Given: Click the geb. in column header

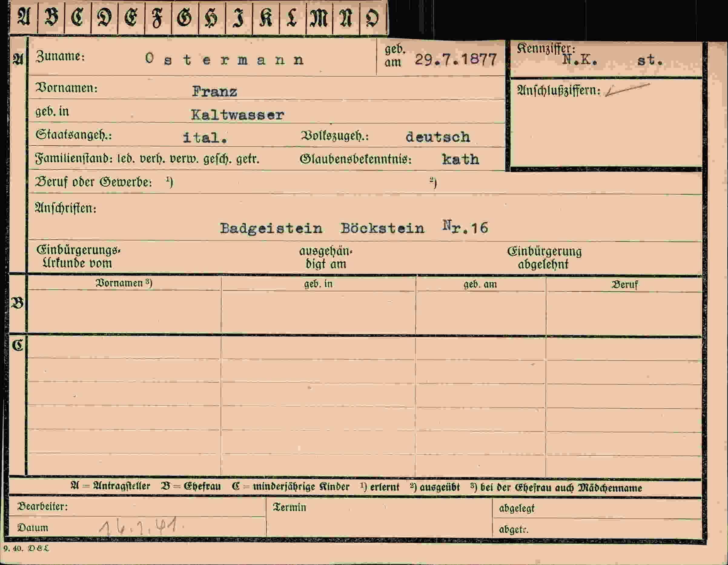Looking at the screenshot, I should [318, 284].
